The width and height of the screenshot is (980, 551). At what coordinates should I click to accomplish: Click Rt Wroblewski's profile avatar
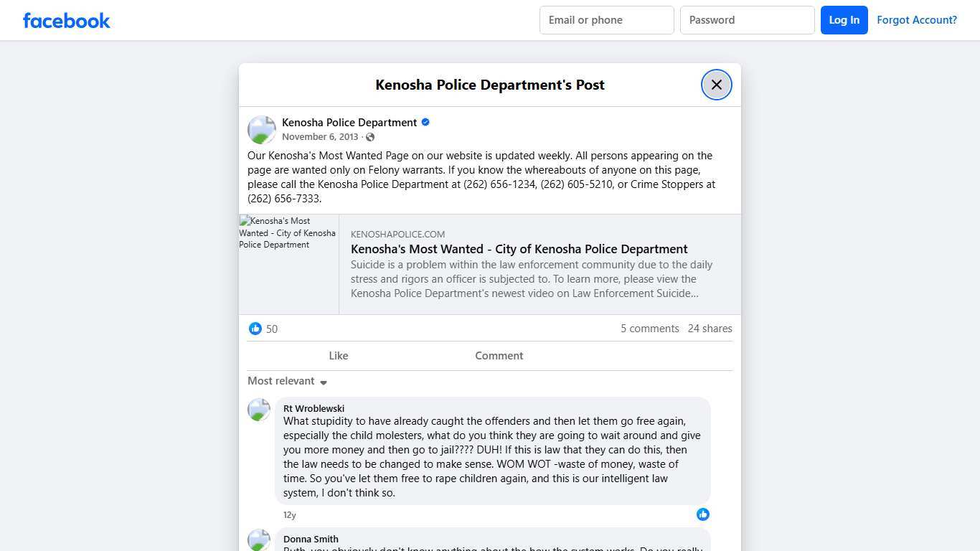point(258,410)
